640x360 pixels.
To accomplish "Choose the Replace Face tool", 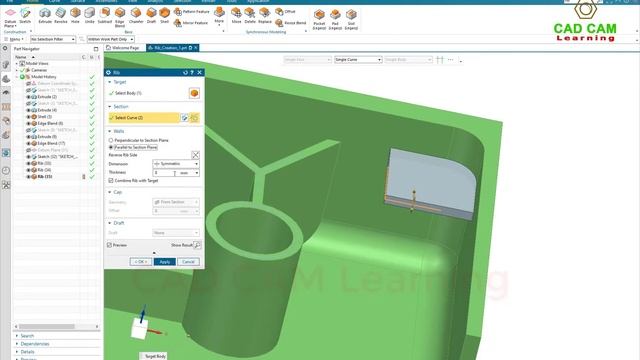I will (265, 16).
